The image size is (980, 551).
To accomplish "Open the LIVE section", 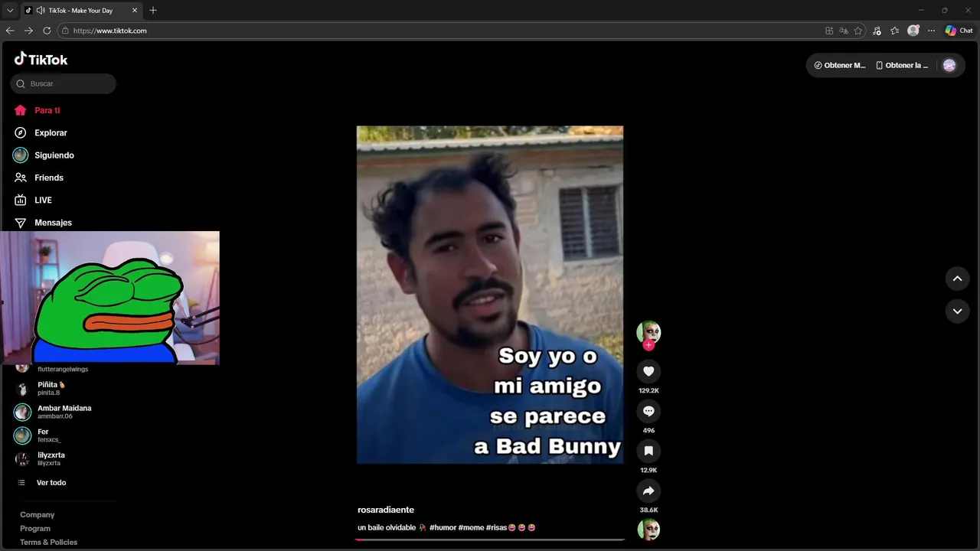I will click(x=43, y=200).
